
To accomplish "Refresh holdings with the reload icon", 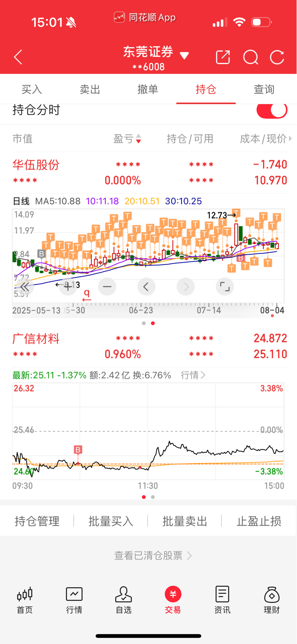I will click(277, 57).
